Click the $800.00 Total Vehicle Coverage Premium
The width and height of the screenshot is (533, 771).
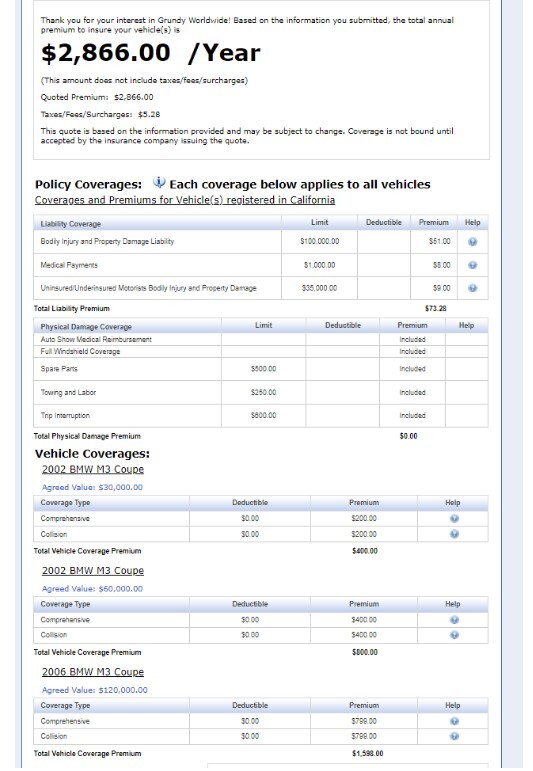365,652
